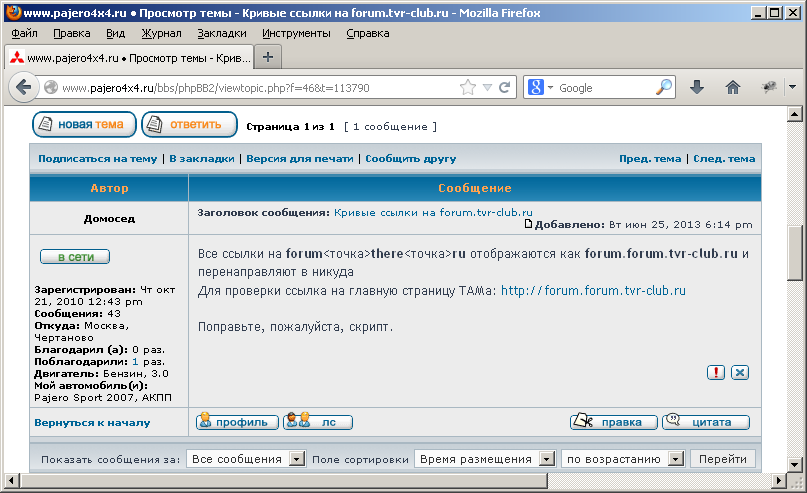Bookmark this page with the star icon

point(468,87)
